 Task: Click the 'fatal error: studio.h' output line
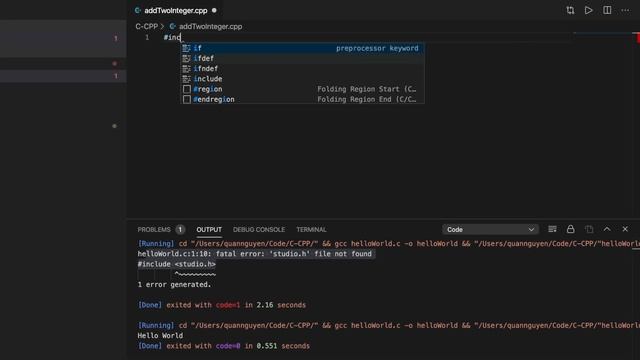tap(255, 254)
